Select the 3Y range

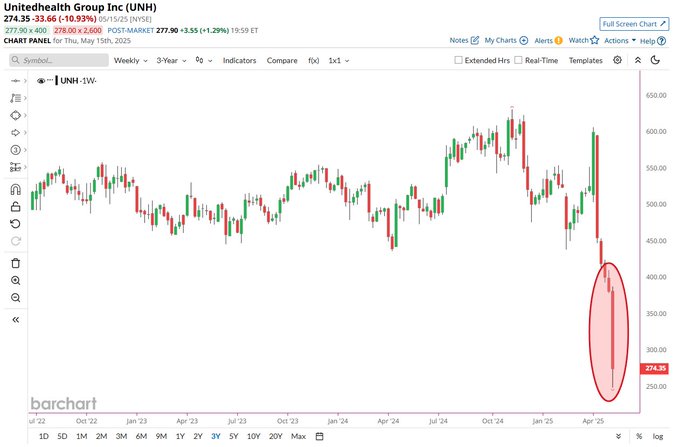216,436
